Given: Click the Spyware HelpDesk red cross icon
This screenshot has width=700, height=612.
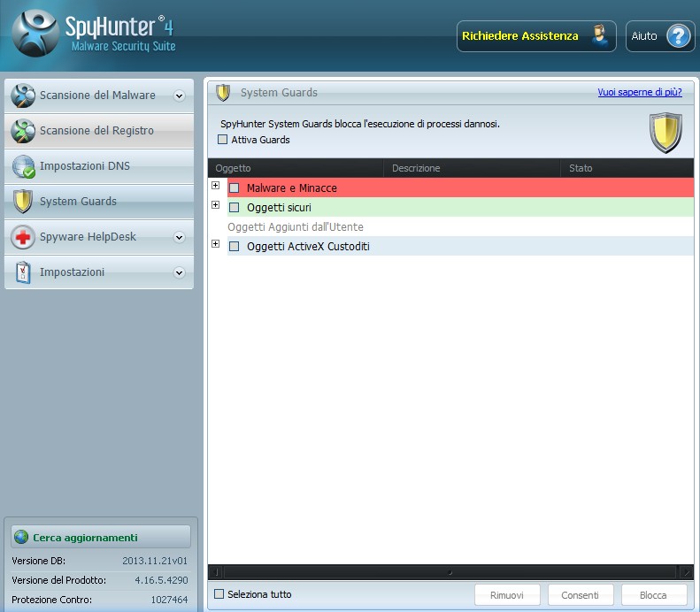Looking at the screenshot, I should 23,237.
